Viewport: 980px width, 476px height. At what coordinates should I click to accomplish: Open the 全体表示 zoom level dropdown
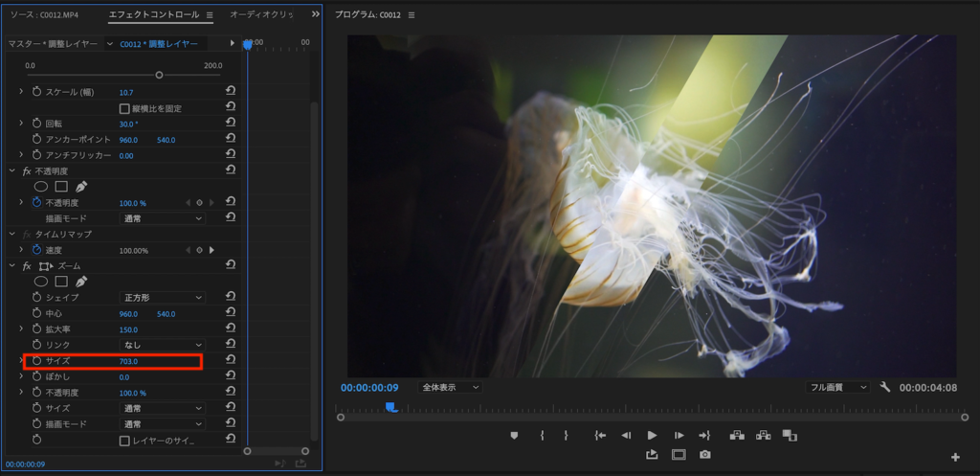450,387
